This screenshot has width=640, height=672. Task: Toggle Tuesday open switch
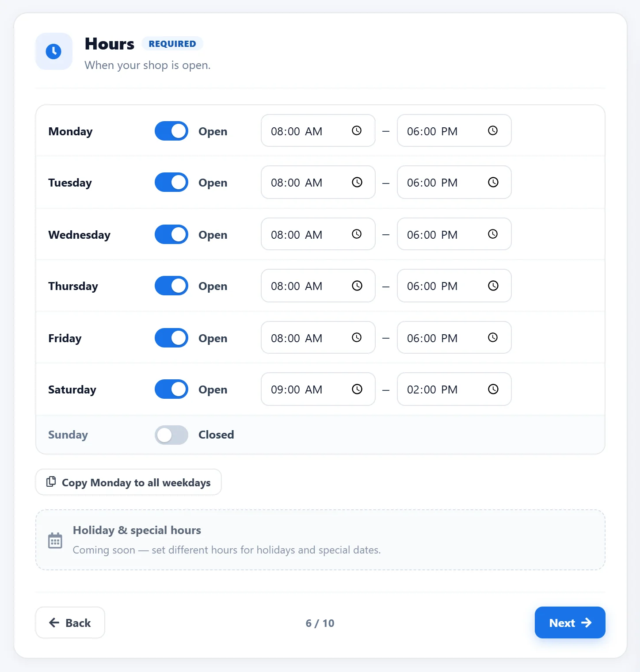click(171, 182)
